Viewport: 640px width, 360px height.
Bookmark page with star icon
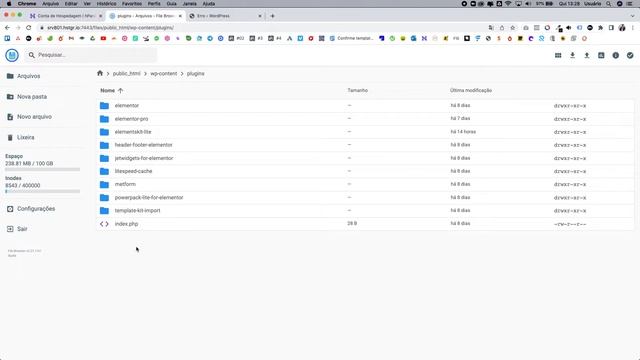pyautogui.click(x=513, y=28)
